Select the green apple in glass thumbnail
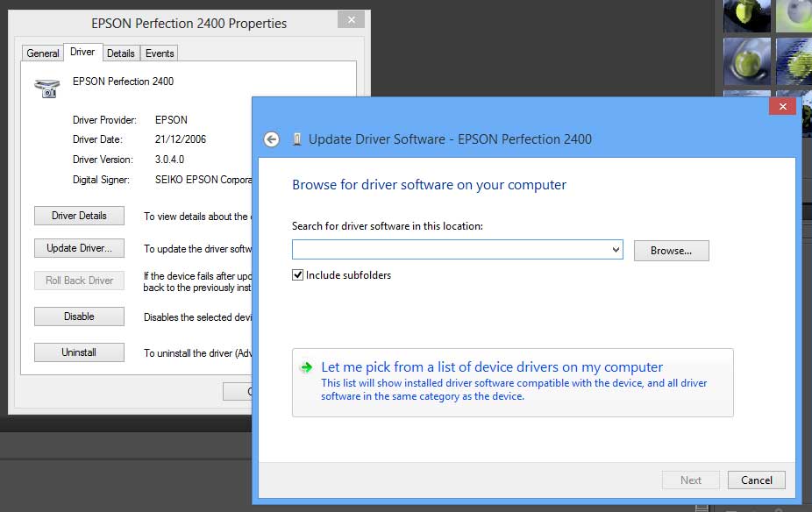Screen dimensions: 812x512 click(747, 61)
